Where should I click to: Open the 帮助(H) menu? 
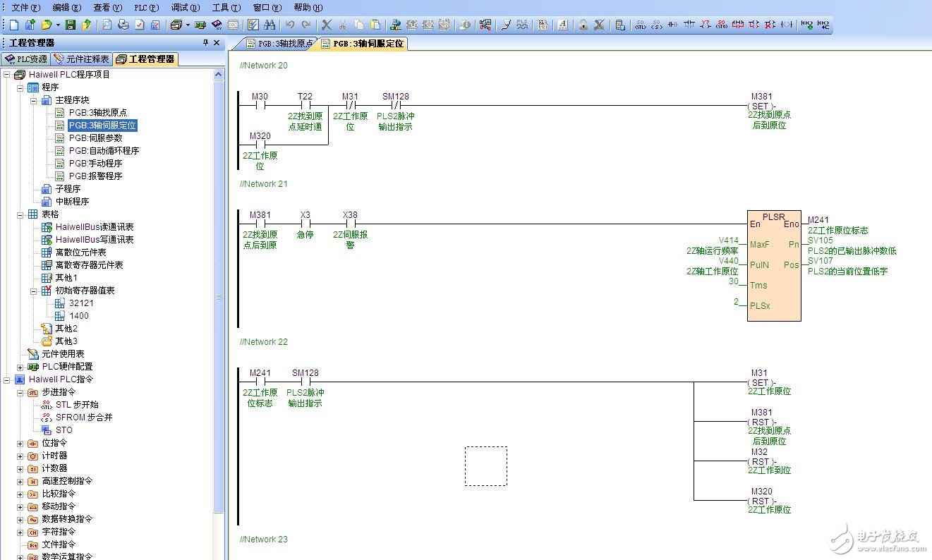click(x=308, y=8)
